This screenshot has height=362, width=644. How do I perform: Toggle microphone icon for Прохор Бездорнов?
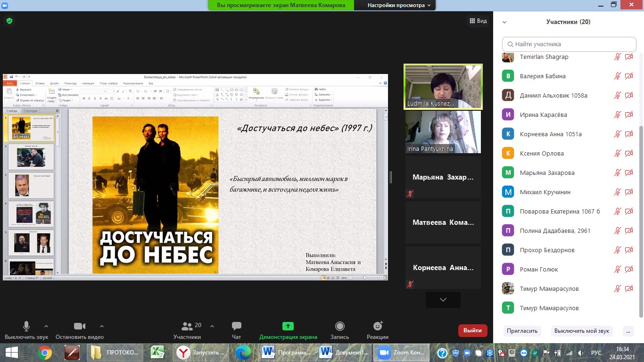pyautogui.click(x=618, y=250)
